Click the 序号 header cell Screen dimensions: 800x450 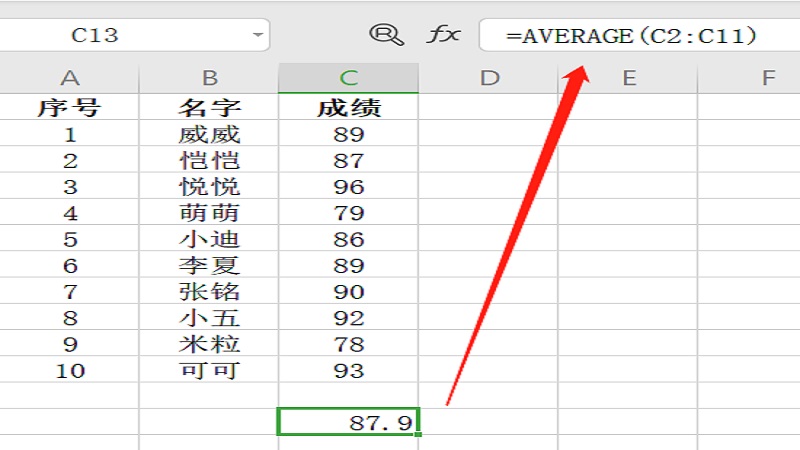point(69,107)
